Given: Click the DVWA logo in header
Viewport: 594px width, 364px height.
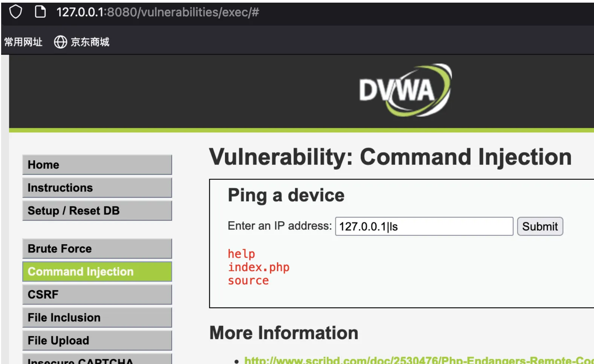Looking at the screenshot, I should (x=405, y=90).
